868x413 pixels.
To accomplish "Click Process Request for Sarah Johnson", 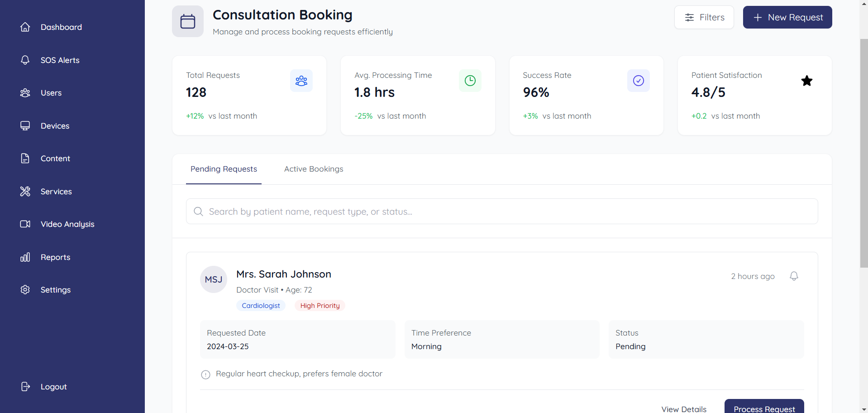I will point(764,407).
